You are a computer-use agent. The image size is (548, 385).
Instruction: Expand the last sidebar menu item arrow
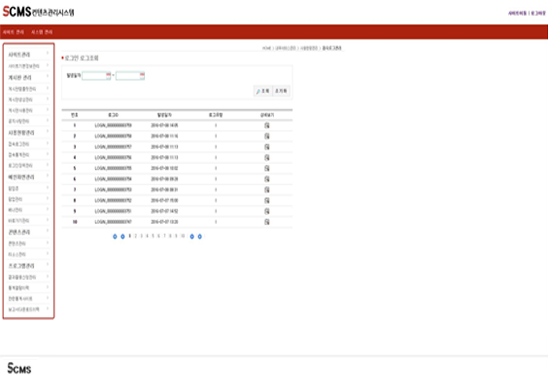(x=48, y=309)
